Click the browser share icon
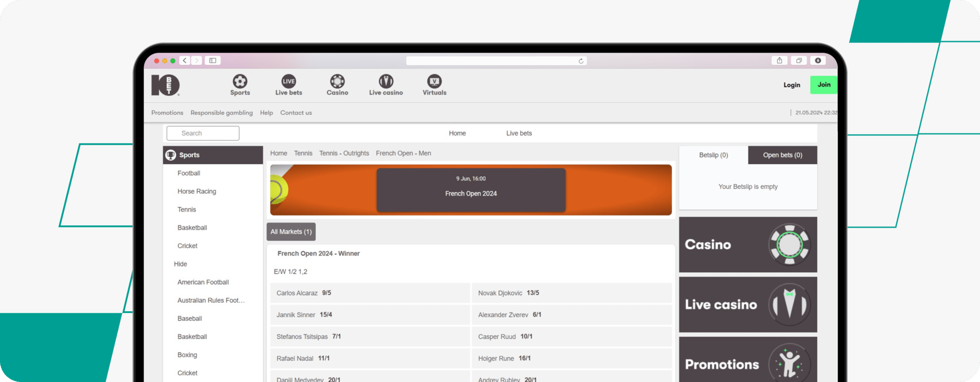The height and width of the screenshot is (382, 980). (x=780, y=60)
